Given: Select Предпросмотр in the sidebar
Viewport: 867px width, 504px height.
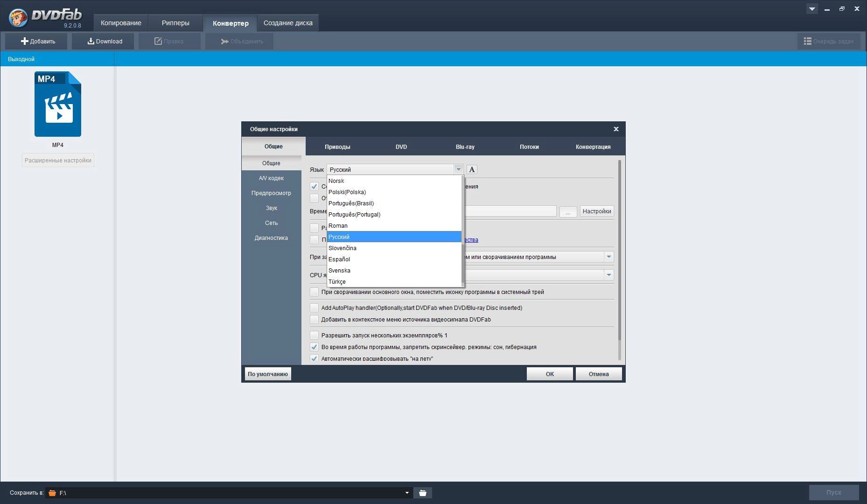Looking at the screenshot, I should coord(271,193).
